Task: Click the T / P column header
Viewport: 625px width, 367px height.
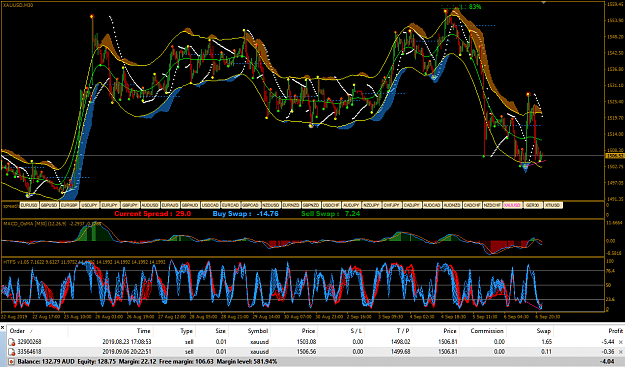Action: pyautogui.click(x=403, y=331)
